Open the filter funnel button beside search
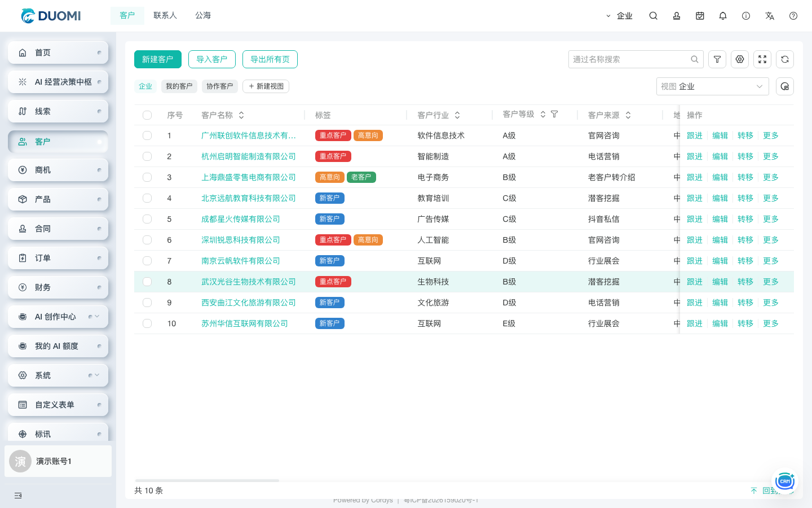812x508 pixels. (x=717, y=59)
